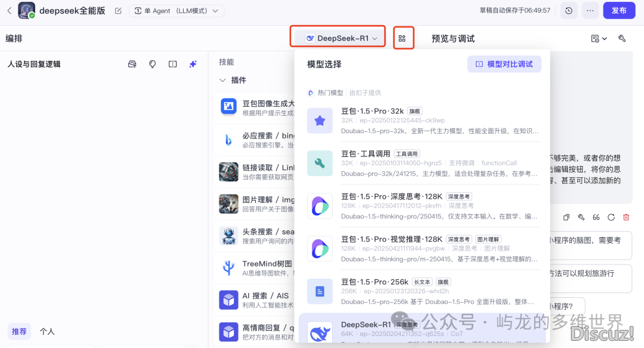Choose the 豆包·1.5·Pro·深度思考·128K model
The image size is (644, 348).
coord(423,206)
